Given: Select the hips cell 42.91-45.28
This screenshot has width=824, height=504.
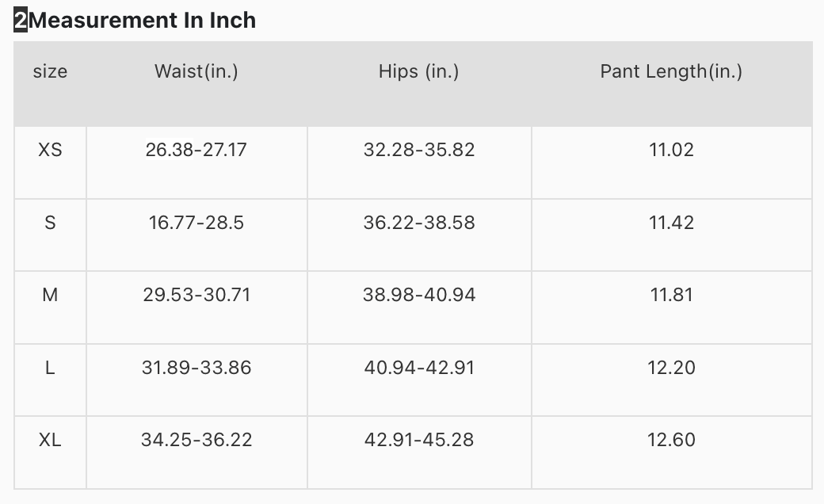Looking at the screenshot, I should (x=419, y=440).
